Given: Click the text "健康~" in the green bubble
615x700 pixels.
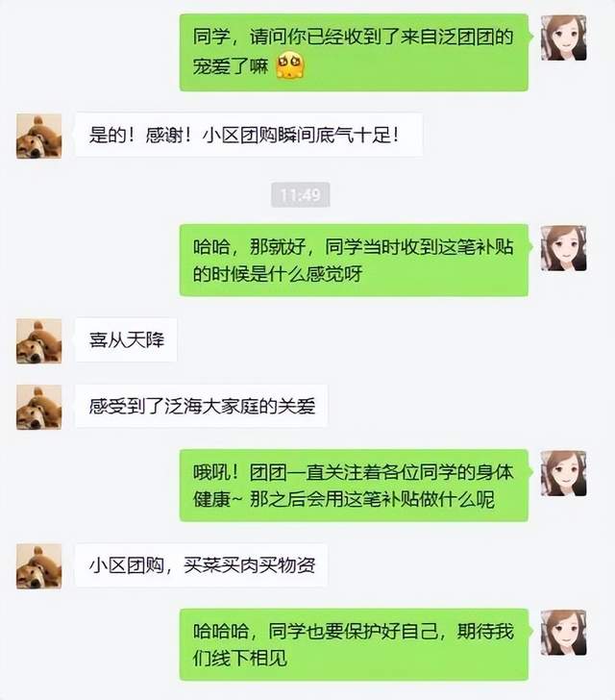Looking at the screenshot, I should click(x=217, y=499).
